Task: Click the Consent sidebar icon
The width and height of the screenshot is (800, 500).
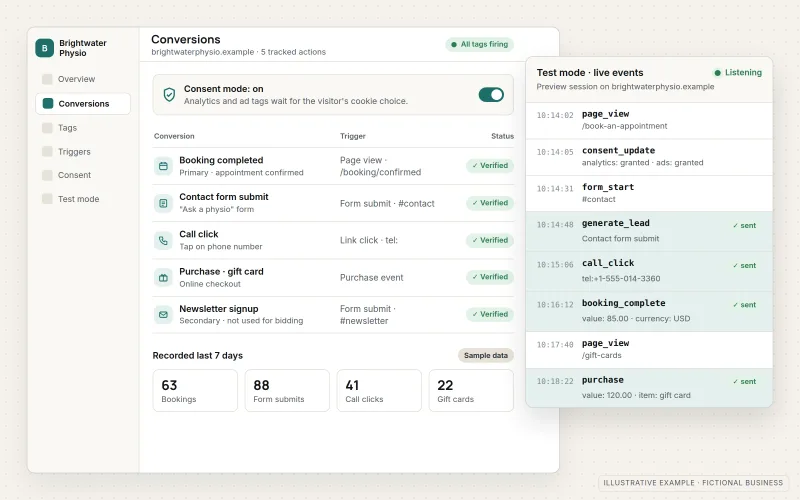Action: (x=47, y=175)
